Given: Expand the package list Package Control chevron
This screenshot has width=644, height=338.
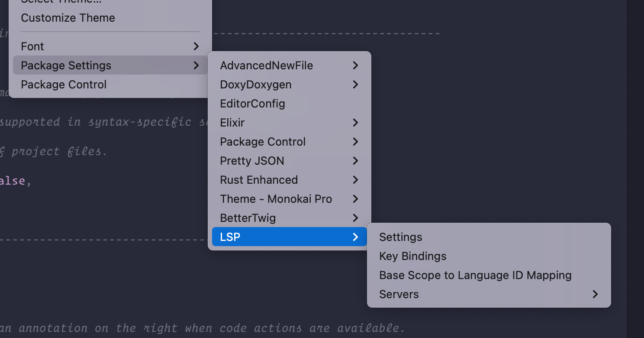Looking at the screenshot, I should 355,142.
